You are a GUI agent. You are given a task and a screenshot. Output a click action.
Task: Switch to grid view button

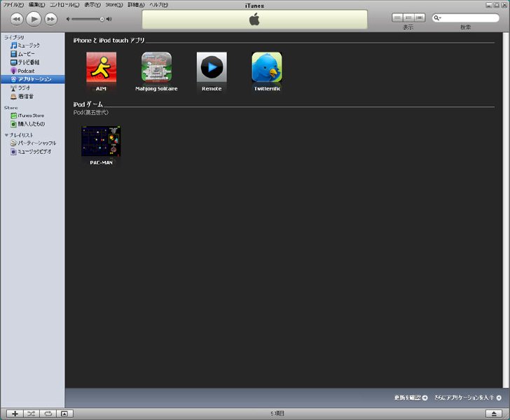(x=408, y=17)
